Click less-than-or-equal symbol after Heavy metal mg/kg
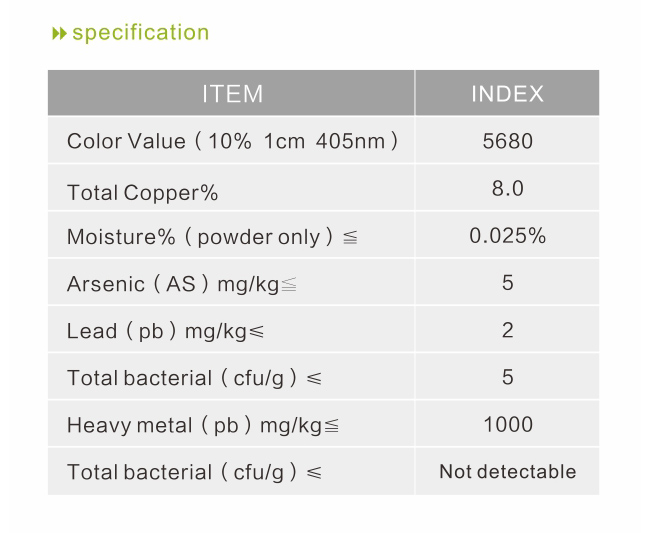Screen dimensions: 650x533 [331, 426]
